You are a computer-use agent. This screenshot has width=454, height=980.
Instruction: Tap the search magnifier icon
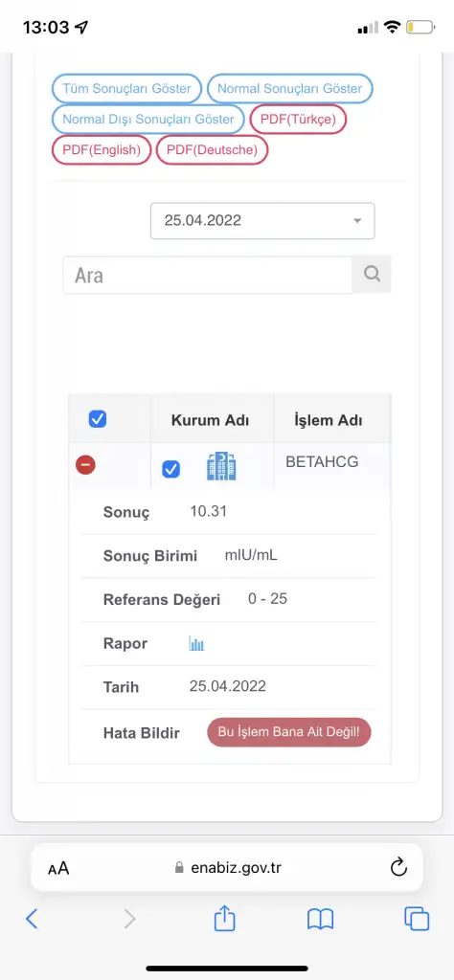pos(372,275)
